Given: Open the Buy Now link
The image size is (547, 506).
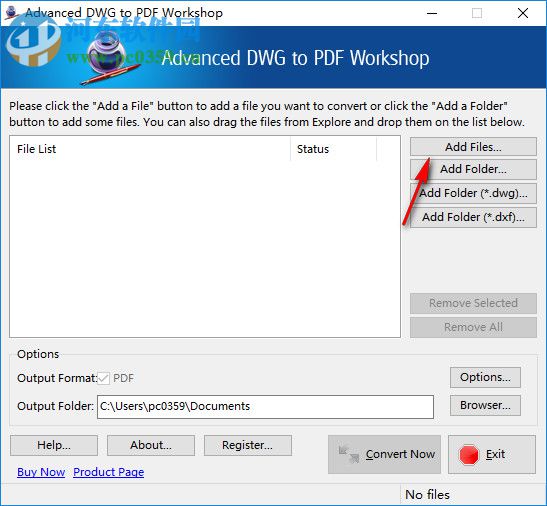Looking at the screenshot, I should tap(41, 472).
